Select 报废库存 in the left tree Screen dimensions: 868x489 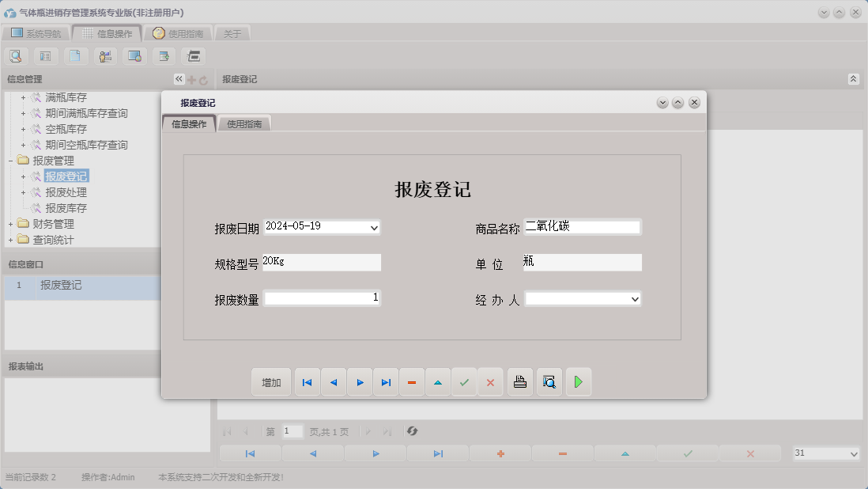point(69,207)
